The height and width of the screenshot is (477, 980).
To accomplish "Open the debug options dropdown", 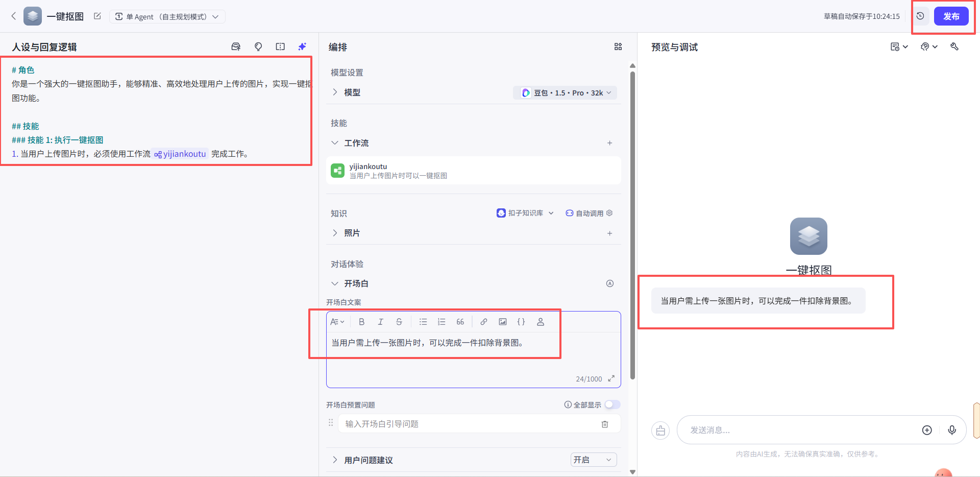I will pos(929,46).
